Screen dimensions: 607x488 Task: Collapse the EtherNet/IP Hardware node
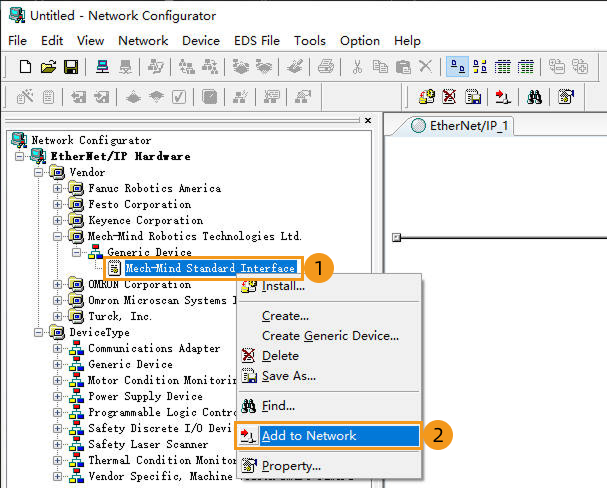(x=19, y=156)
